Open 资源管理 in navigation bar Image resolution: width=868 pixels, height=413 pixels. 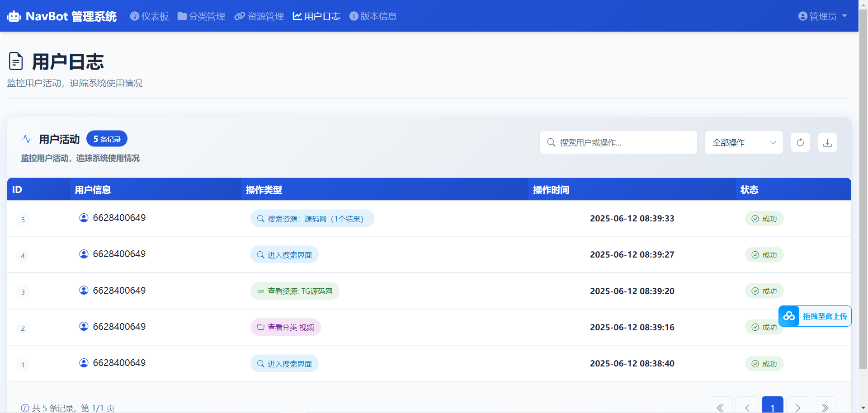259,16
